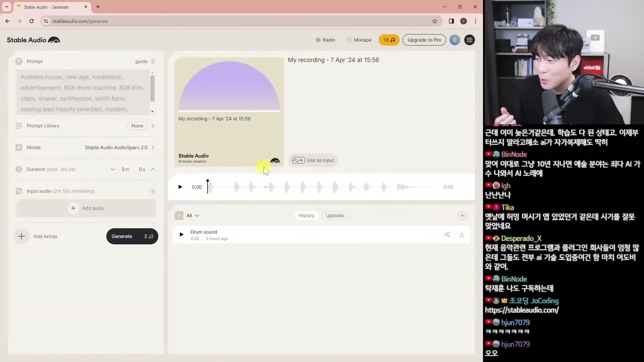The height and width of the screenshot is (362, 644).
Task: Click Use as input button
Action: 313,160
